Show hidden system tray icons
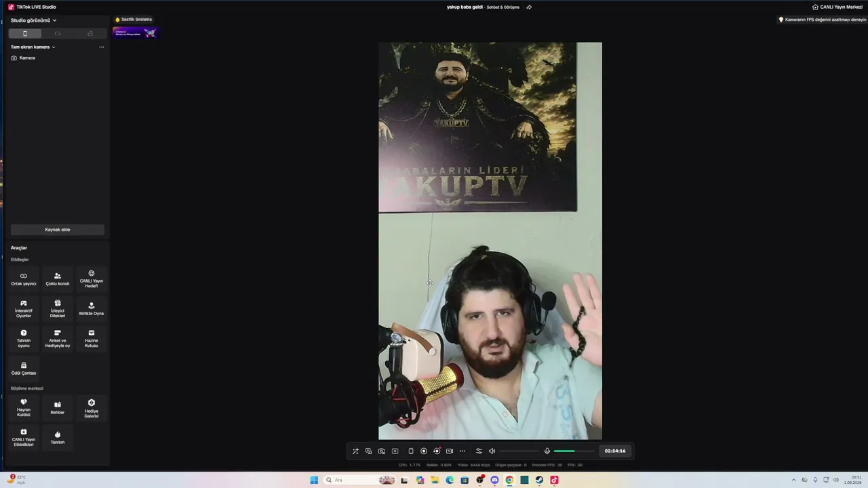 [793, 480]
